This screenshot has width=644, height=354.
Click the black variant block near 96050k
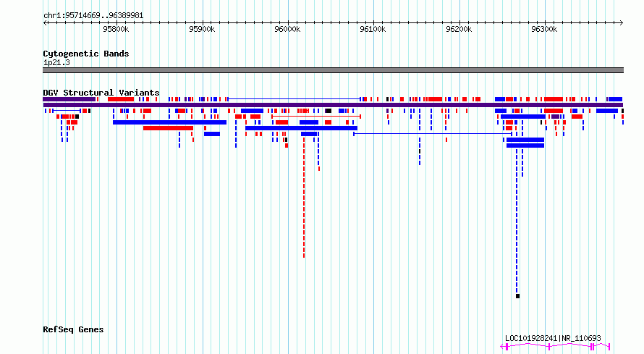tap(329, 111)
